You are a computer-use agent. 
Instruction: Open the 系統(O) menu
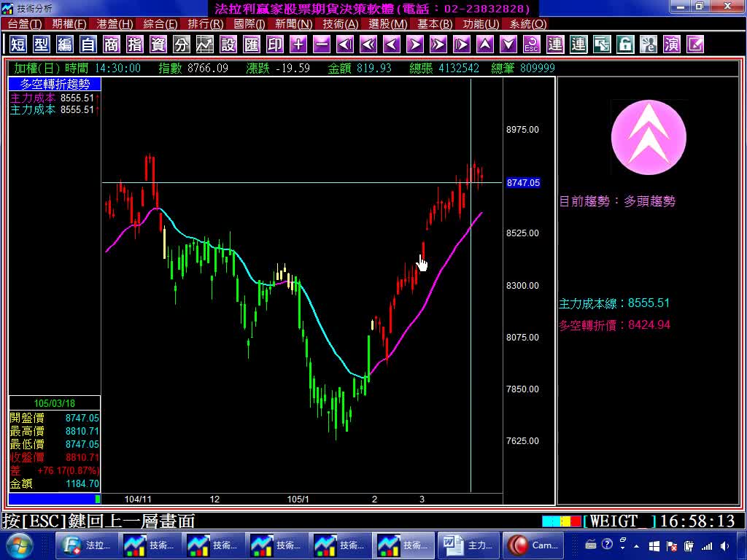(x=527, y=24)
